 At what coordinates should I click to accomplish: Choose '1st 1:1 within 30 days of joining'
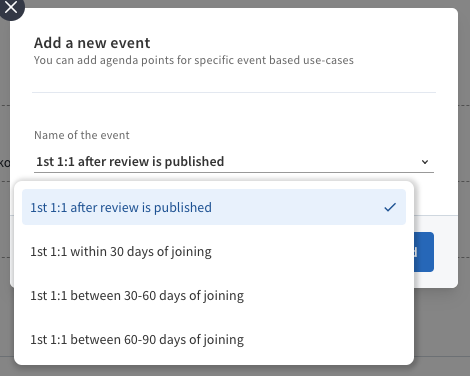214,251
